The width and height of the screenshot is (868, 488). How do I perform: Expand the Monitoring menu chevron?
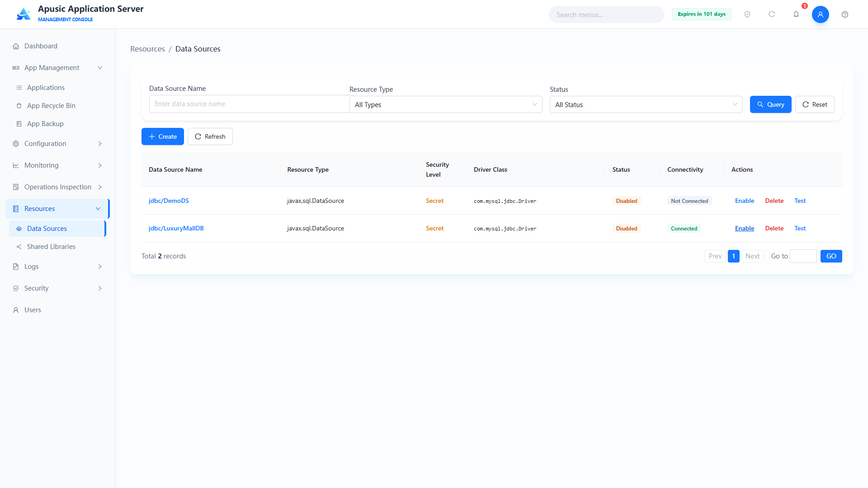coord(100,165)
